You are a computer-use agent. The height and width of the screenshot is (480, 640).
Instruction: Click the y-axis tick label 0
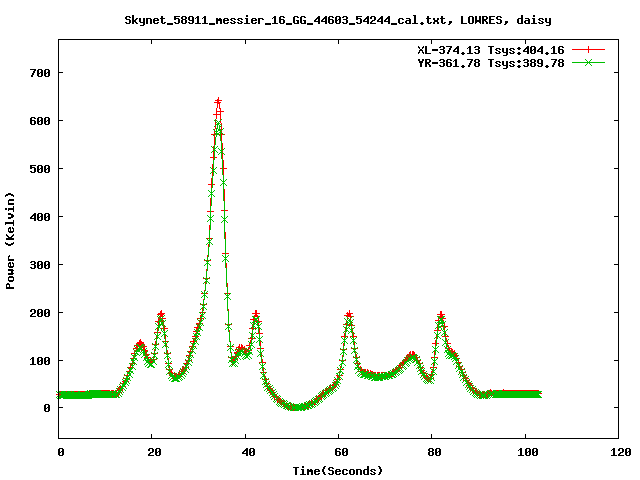pos(47,408)
